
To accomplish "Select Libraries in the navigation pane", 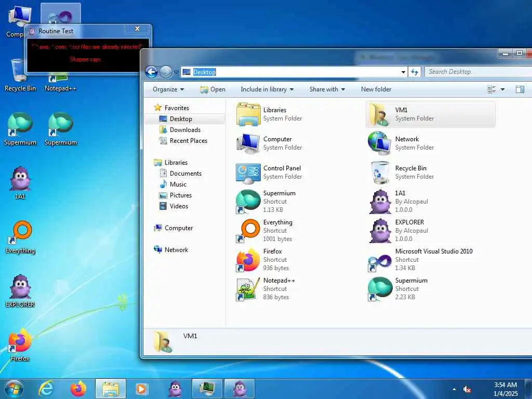I will [170, 163].
